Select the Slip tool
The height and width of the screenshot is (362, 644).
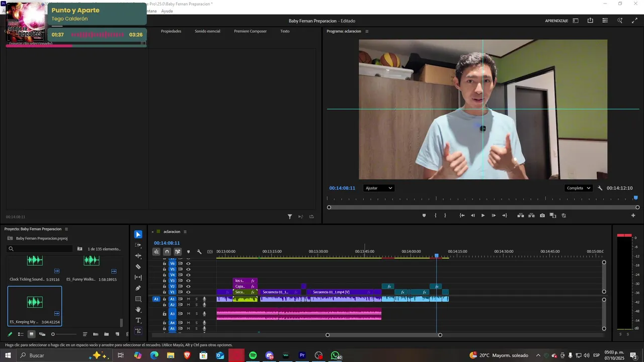coord(138,278)
